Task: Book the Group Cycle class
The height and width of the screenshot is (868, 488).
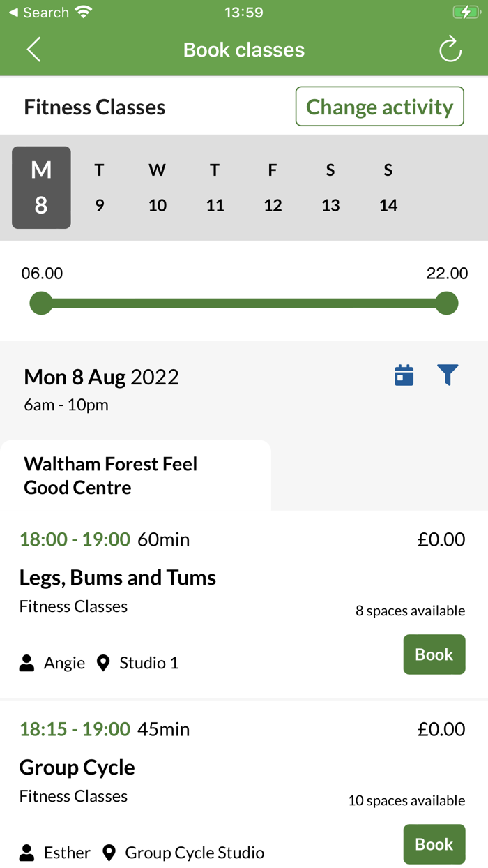Action: tap(434, 844)
